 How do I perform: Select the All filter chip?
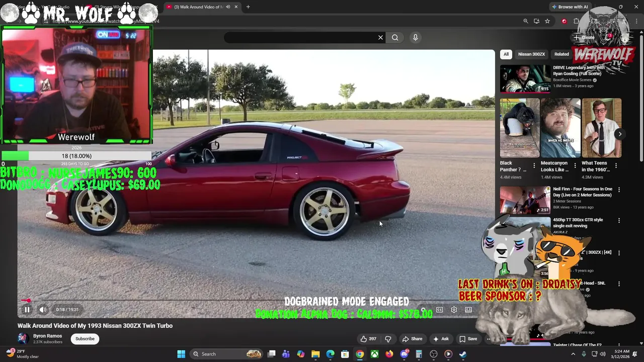point(506,54)
